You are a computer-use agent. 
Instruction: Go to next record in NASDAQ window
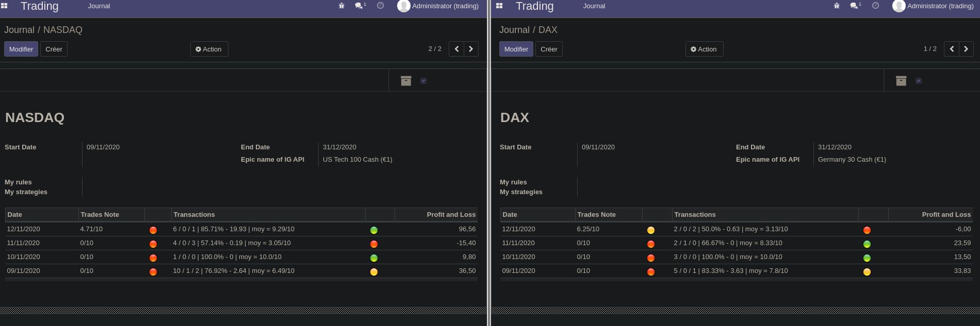point(471,49)
